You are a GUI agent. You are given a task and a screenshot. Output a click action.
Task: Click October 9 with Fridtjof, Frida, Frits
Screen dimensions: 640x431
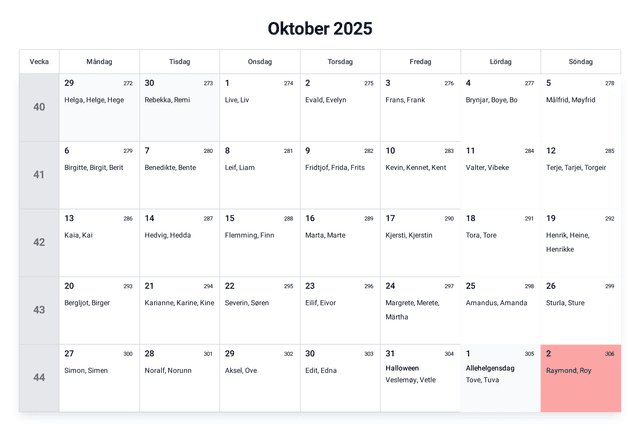pos(339,174)
